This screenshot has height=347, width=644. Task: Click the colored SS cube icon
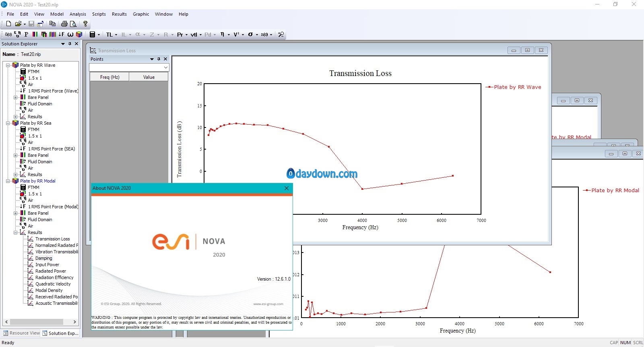point(79,35)
